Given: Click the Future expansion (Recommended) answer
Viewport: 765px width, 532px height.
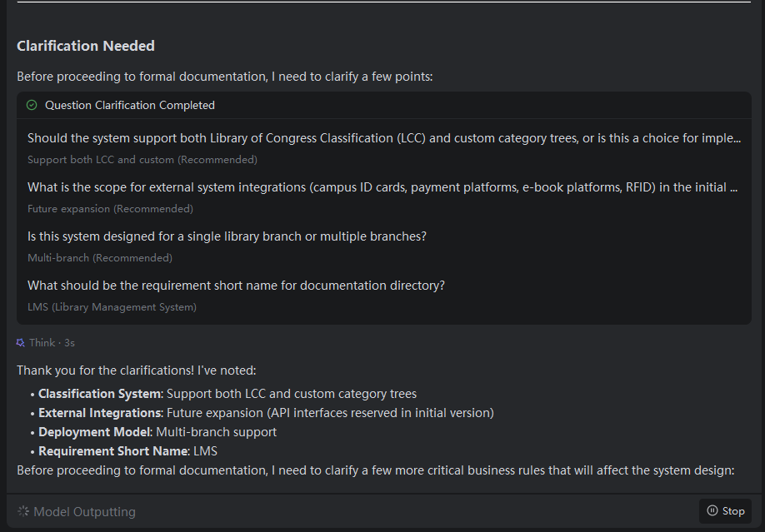Looking at the screenshot, I should pos(110,209).
